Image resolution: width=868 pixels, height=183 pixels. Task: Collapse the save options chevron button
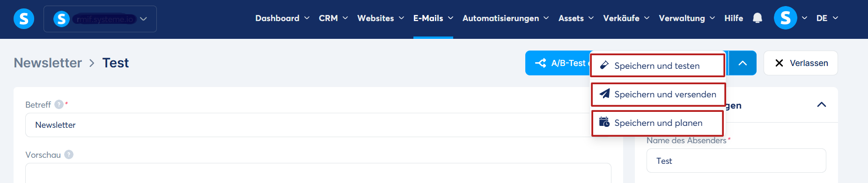click(x=743, y=63)
